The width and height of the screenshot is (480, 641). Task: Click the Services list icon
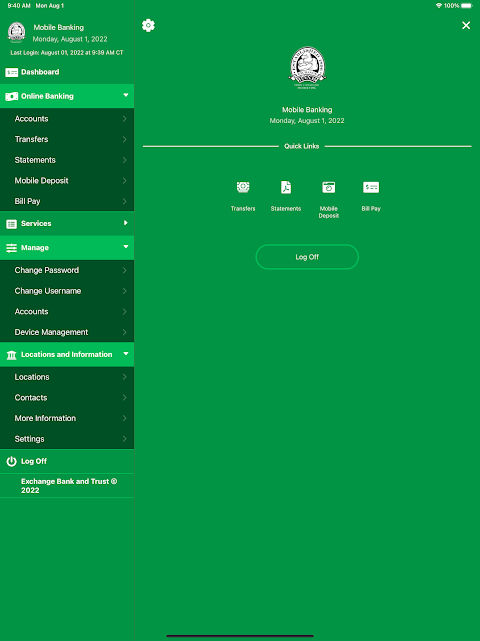(x=11, y=224)
